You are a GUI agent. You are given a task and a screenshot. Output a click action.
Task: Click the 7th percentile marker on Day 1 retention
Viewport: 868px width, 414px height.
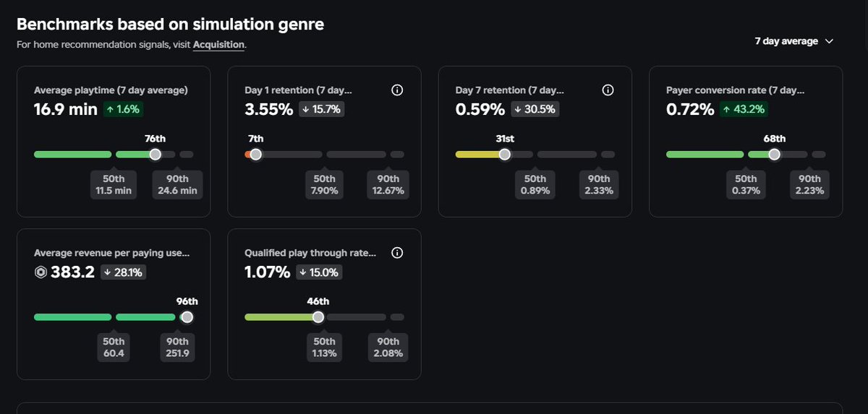pyautogui.click(x=255, y=154)
